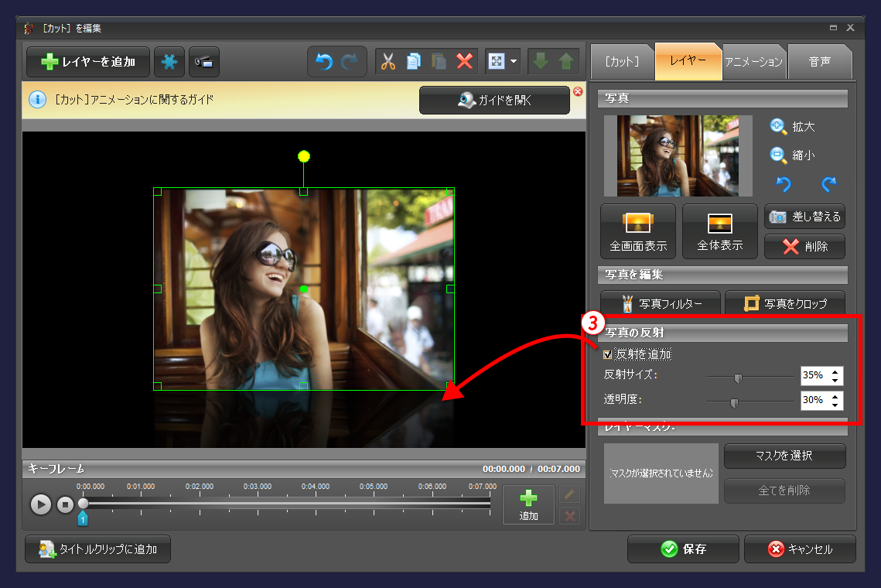Select the Cut (scissors) tool in the toolbar
The image size is (881, 588).
(x=388, y=62)
